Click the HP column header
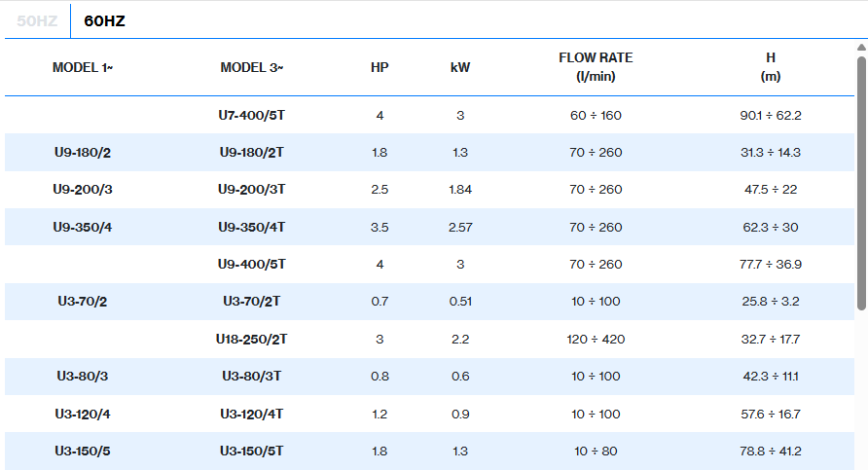Image resolution: width=868 pixels, height=470 pixels. coord(380,67)
